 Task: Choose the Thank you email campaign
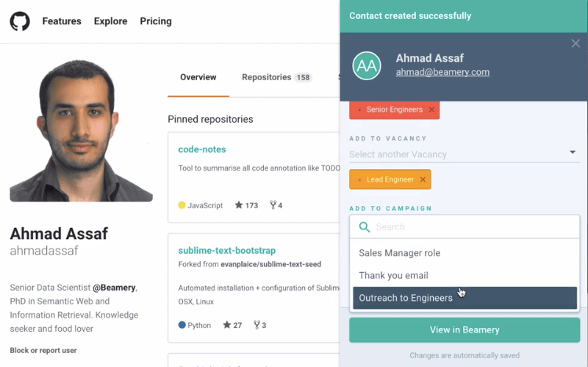pos(393,275)
